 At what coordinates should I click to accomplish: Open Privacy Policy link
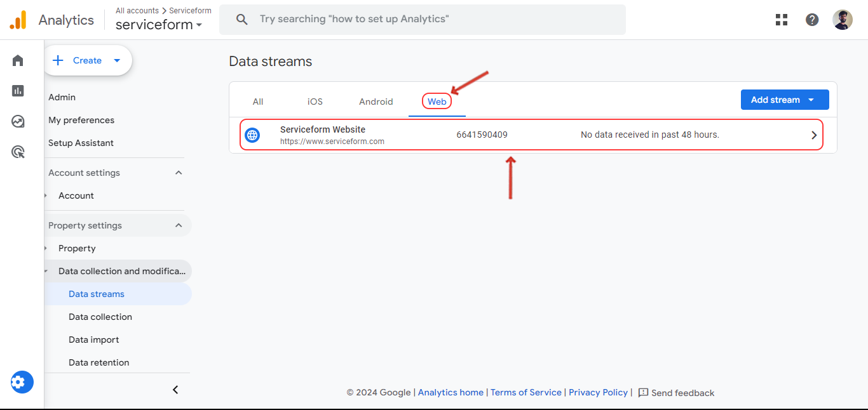(599, 392)
